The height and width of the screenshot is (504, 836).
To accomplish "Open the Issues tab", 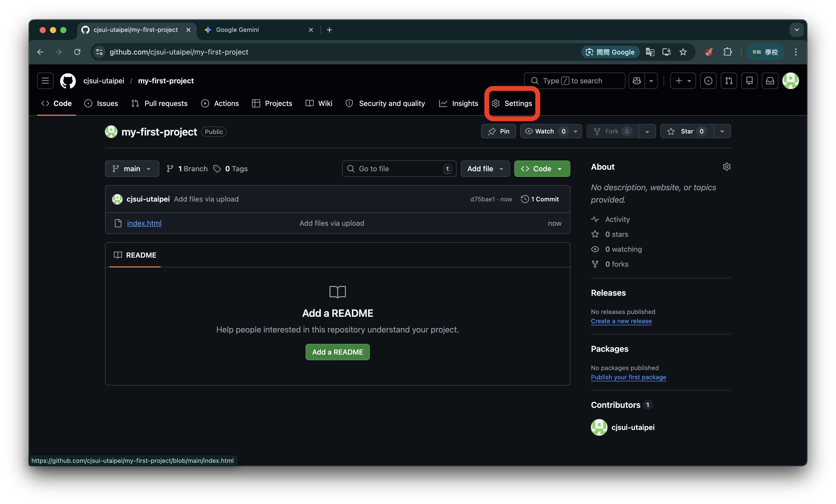I will tap(101, 103).
